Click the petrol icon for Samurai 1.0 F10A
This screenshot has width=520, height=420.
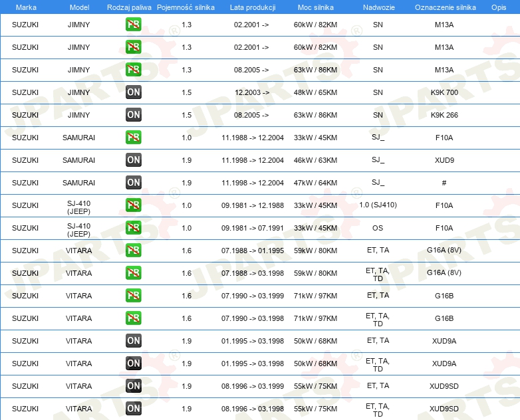pyautogui.click(x=133, y=138)
